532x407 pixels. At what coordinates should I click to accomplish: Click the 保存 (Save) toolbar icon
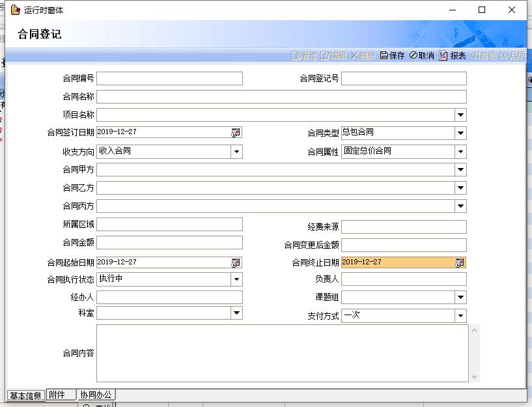click(393, 56)
